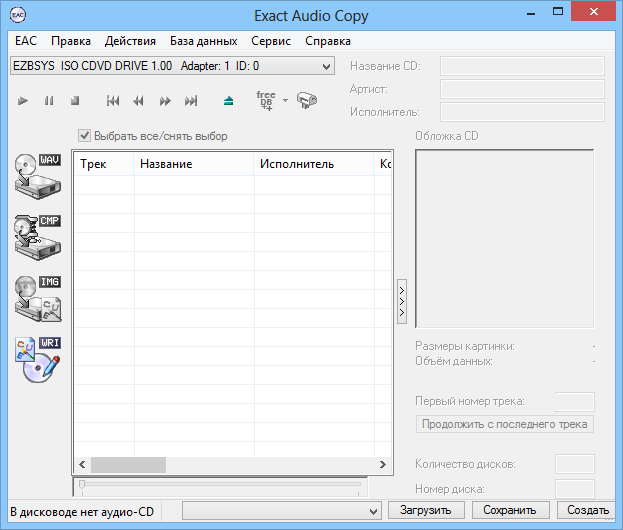The width and height of the screenshot is (623, 530).
Task: Click the Создать button
Action: tap(587, 510)
